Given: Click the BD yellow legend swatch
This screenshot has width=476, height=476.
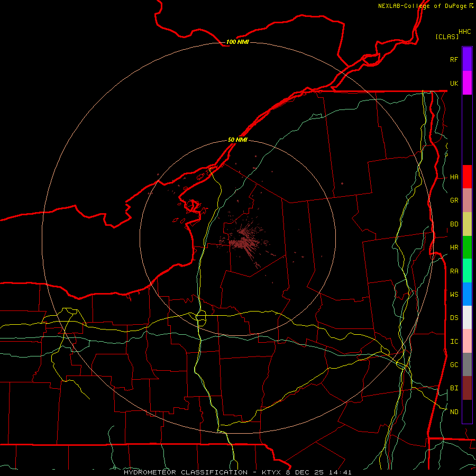Looking at the screenshot, I should [467, 224].
